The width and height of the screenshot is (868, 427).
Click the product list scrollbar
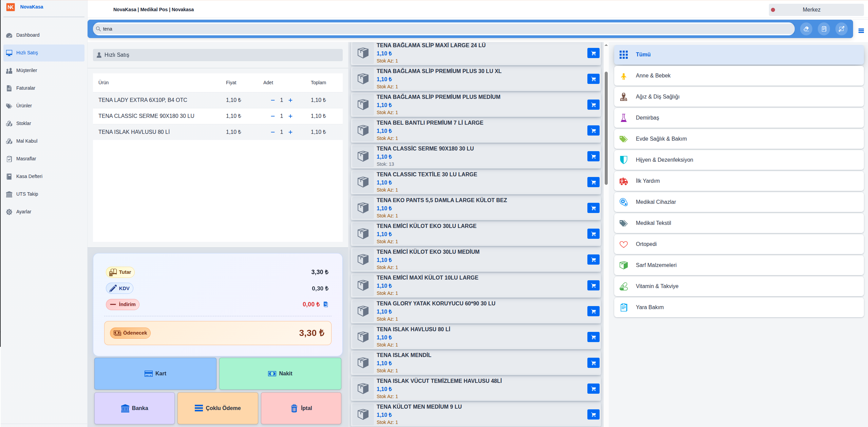click(x=606, y=128)
